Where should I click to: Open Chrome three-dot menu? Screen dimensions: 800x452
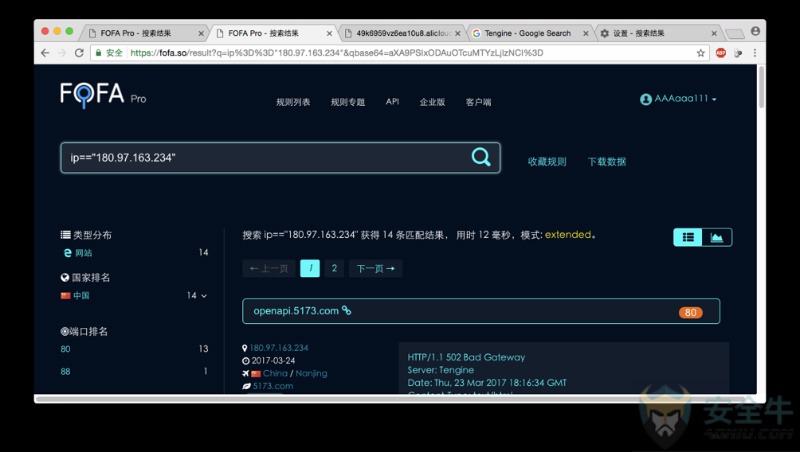click(x=755, y=53)
